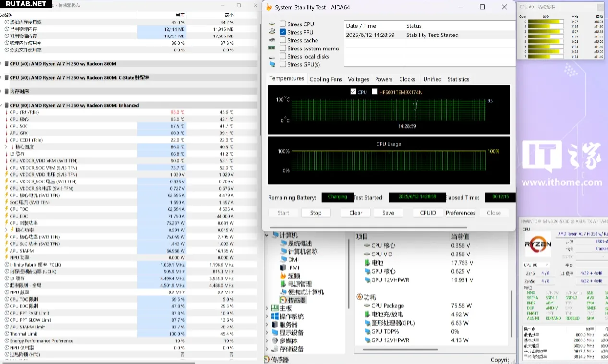The height and width of the screenshot is (364, 608).
Task: Click the 计算机 computer icon in AIDA64 tree
Action: [x=275, y=235]
